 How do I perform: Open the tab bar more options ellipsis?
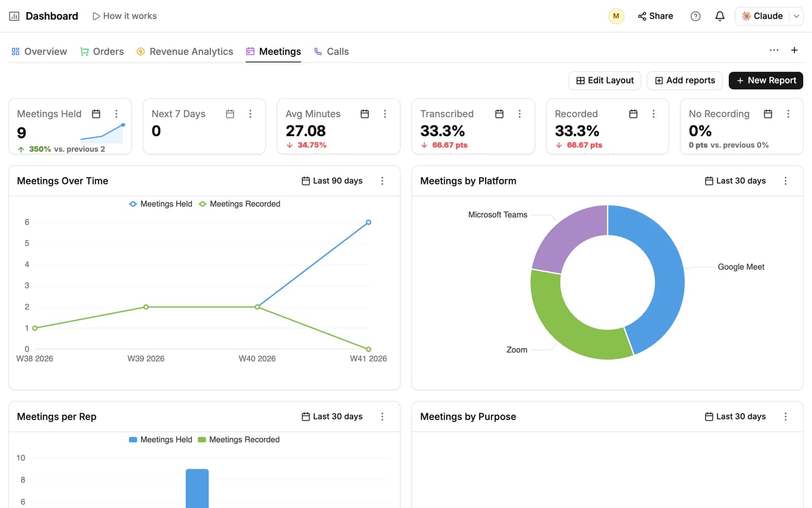pos(774,50)
